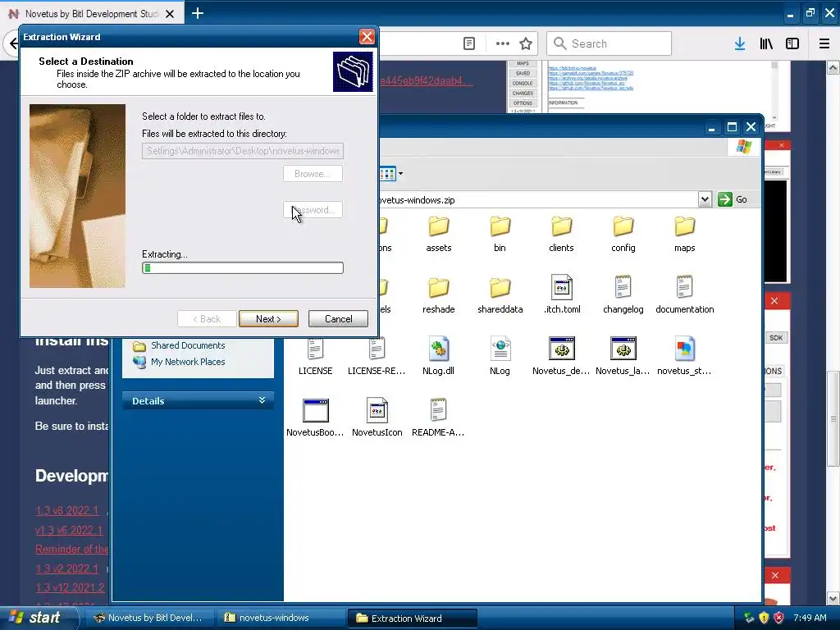Open My Network Places link

tap(188, 362)
